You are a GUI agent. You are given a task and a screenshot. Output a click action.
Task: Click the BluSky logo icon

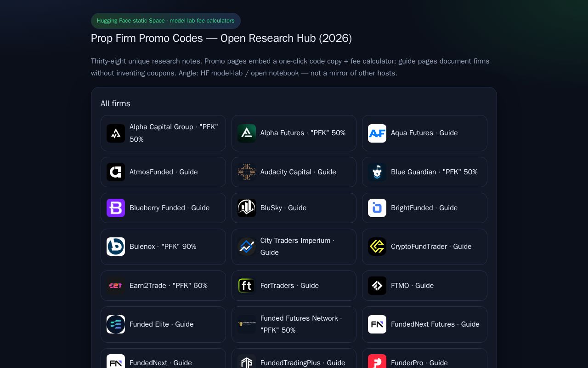coord(247,208)
